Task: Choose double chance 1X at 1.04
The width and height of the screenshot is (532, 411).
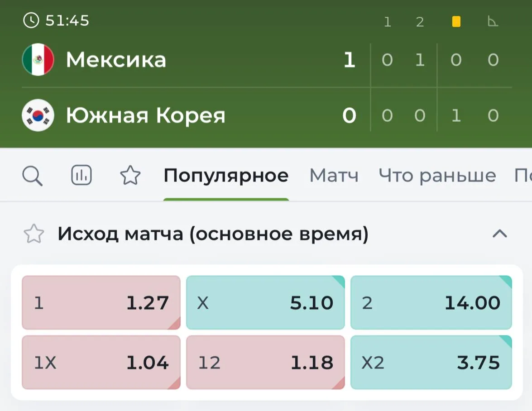Action: pos(101,362)
